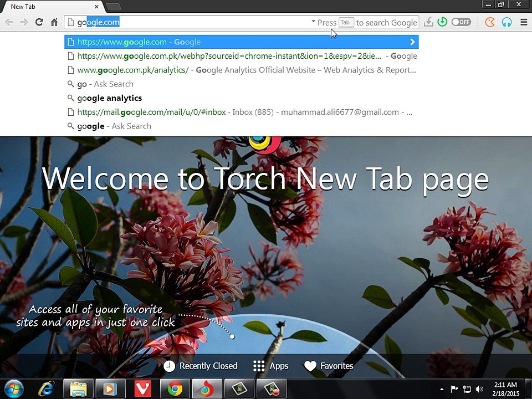Select https://www.google.com suggestion
This screenshot has width=532, height=399.
[x=241, y=42]
